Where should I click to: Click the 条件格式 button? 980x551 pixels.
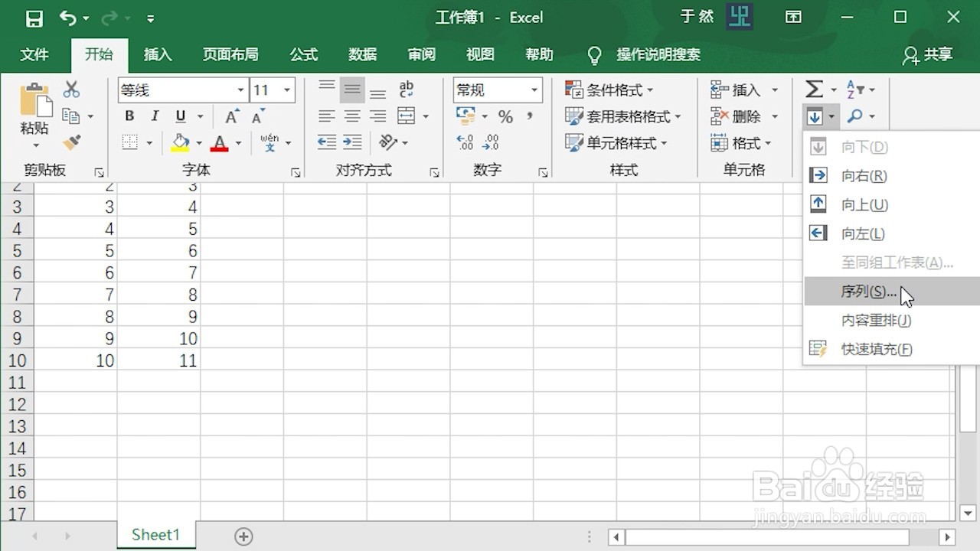609,90
